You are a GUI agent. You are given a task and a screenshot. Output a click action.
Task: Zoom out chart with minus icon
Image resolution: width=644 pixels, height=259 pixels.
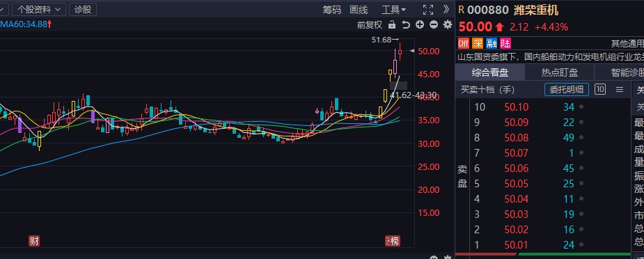click(434, 24)
